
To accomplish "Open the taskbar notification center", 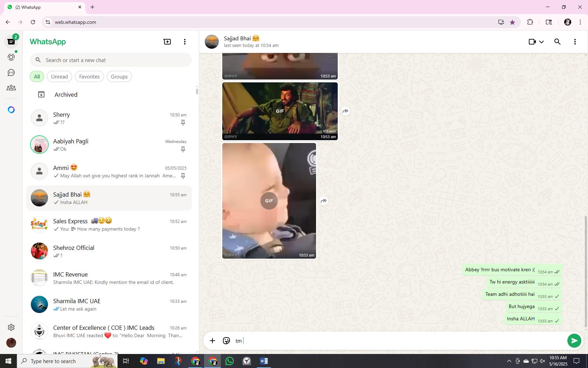I will tap(576, 361).
